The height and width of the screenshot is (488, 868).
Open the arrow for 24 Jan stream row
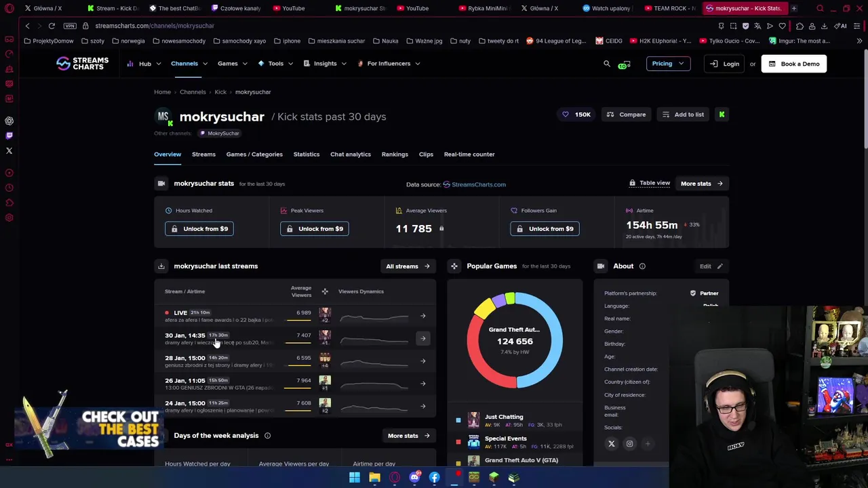coord(422,406)
